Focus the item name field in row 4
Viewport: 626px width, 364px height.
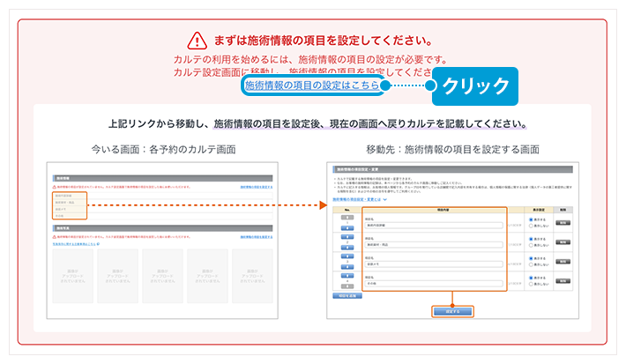point(434,284)
